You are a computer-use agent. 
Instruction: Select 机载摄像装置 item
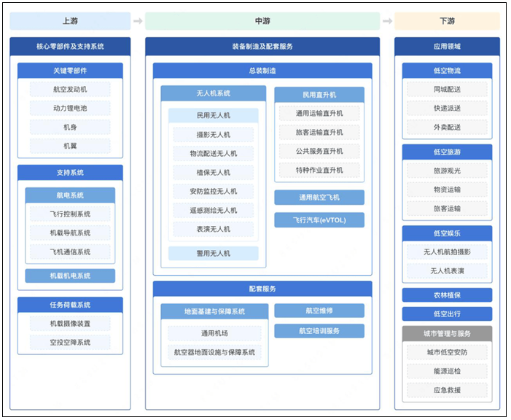[70, 324]
